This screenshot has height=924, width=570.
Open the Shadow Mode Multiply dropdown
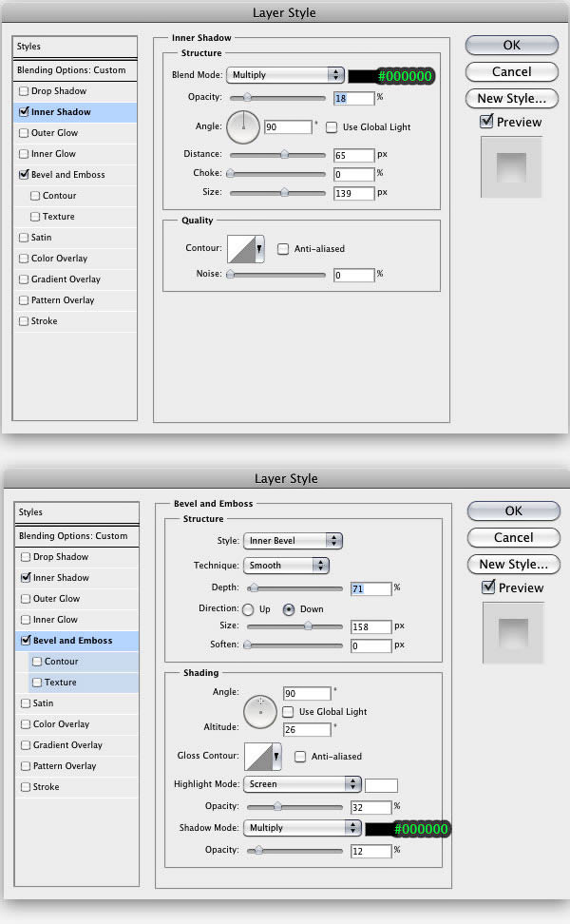pyautogui.click(x=302, y=828)
